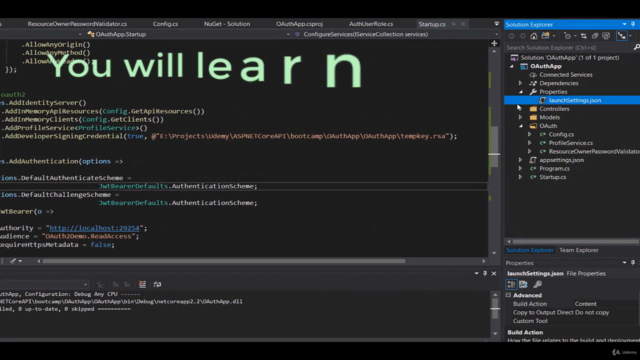Expand the Dependencies node
Screen dimensions: 640x360
[520, 83]
